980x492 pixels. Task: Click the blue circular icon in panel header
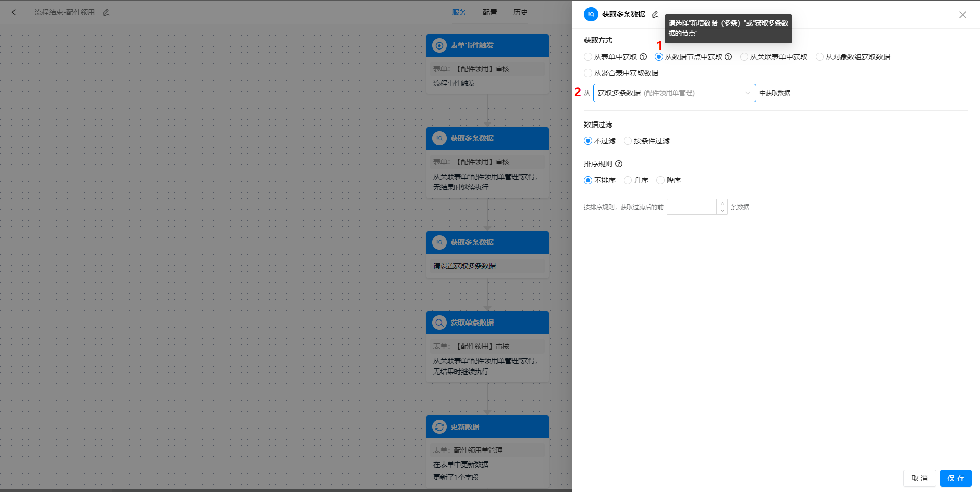(x=591, y=14)
